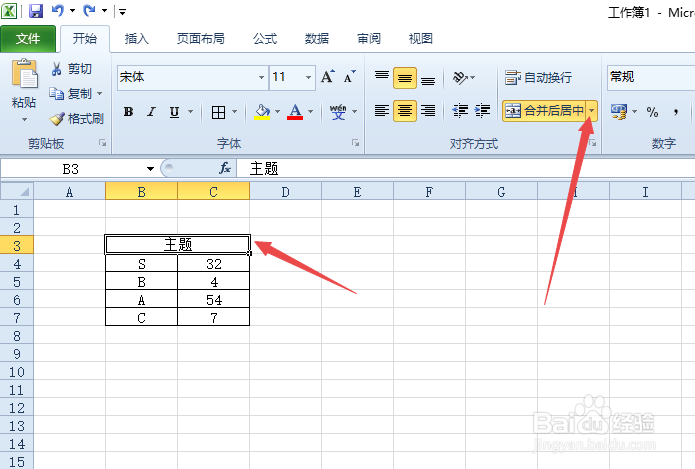
Task: Open the font size 11 dropdown
Action: (308, 77)
